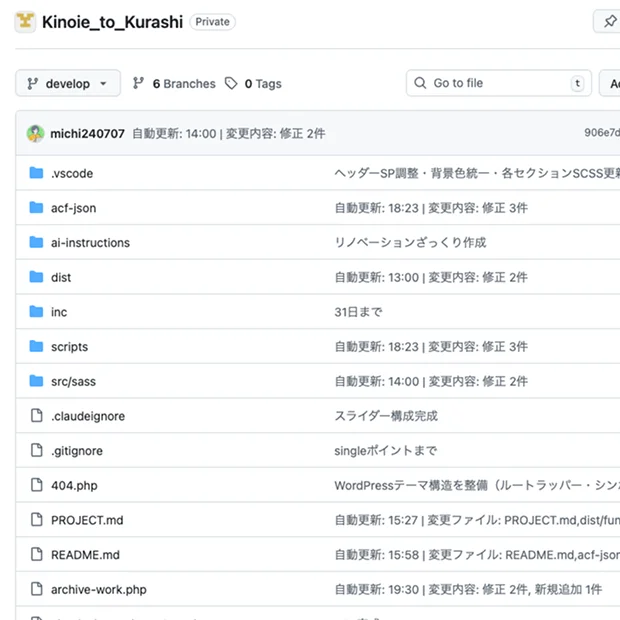Click the Private visibility badge
The width and height of the screenshot is (620, 620).
point(212,22)
